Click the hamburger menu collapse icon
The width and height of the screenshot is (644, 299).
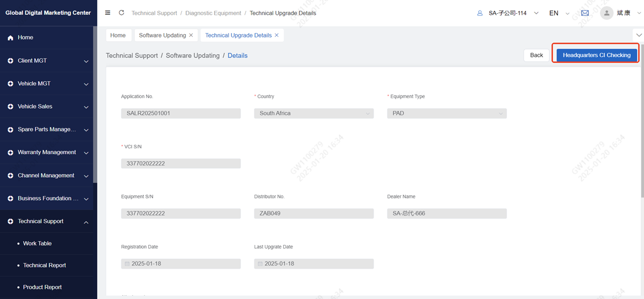107,13
